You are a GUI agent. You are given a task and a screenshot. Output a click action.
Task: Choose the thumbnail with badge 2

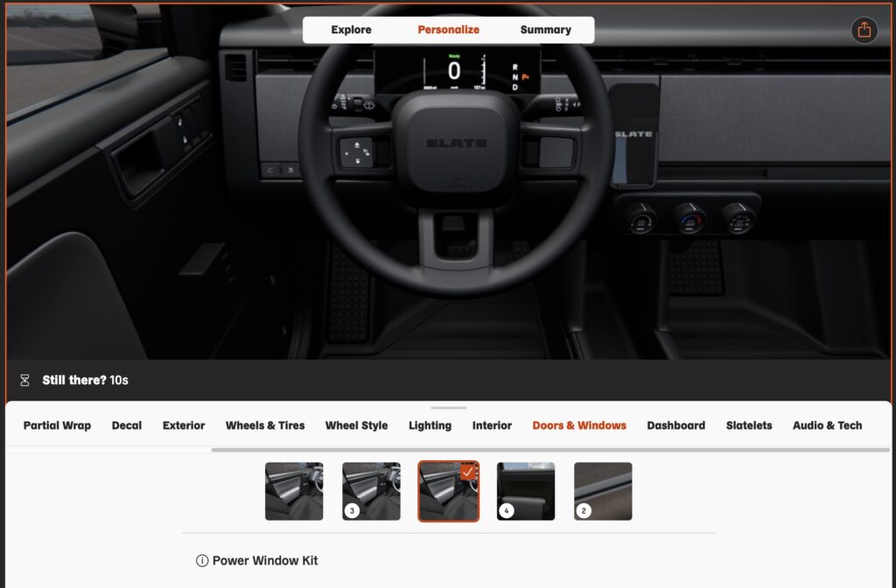(603, 492)
